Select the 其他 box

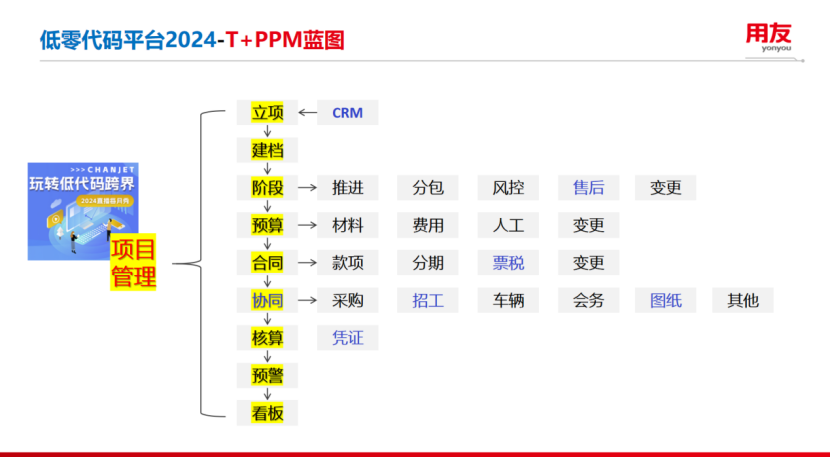(743, 300)
